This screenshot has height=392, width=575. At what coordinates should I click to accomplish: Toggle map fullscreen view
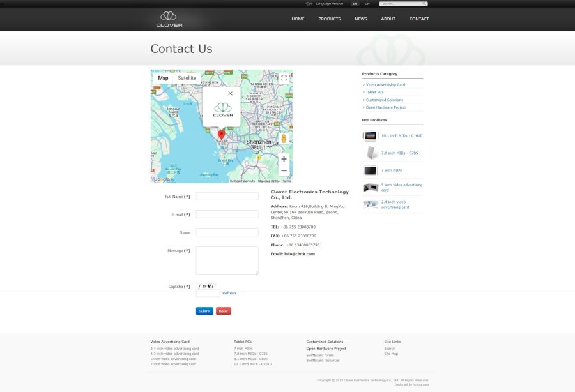[x=284, y=78]
